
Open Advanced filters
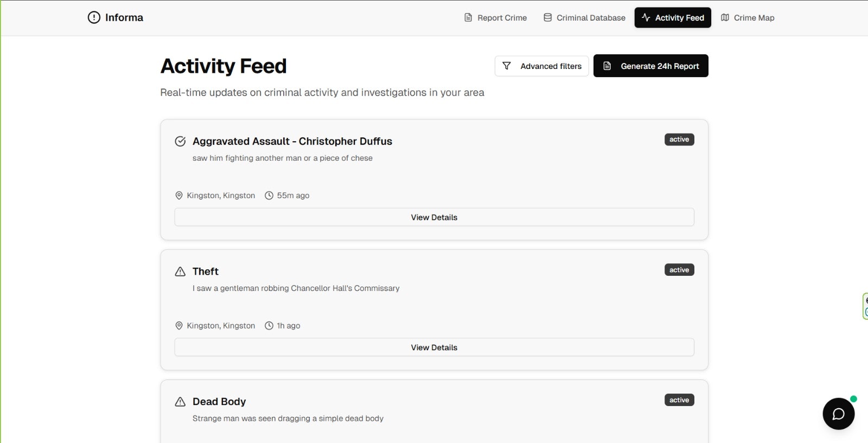tap(541, 66)
